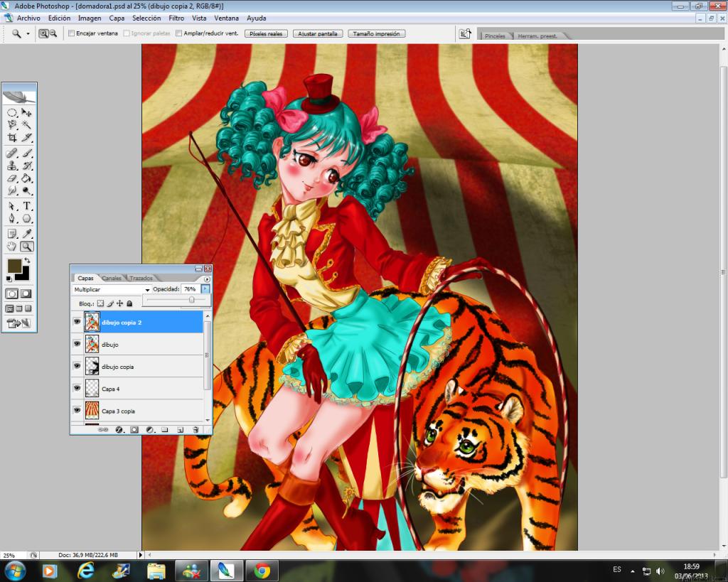Image resolution: width=728 pixels, height=582 pixels.
Task: Reset to default foreground and background colors
Action: tap(9, 279)
